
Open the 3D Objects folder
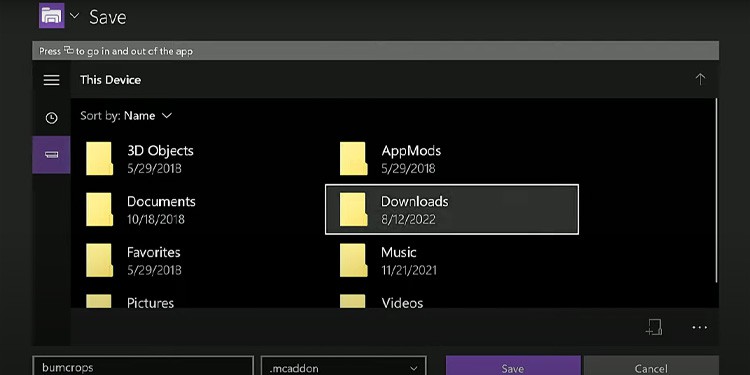(x=198, y=159)
